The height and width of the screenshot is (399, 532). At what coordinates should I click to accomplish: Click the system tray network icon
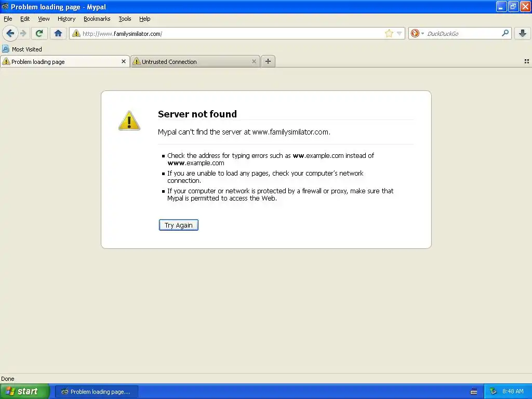493,391
